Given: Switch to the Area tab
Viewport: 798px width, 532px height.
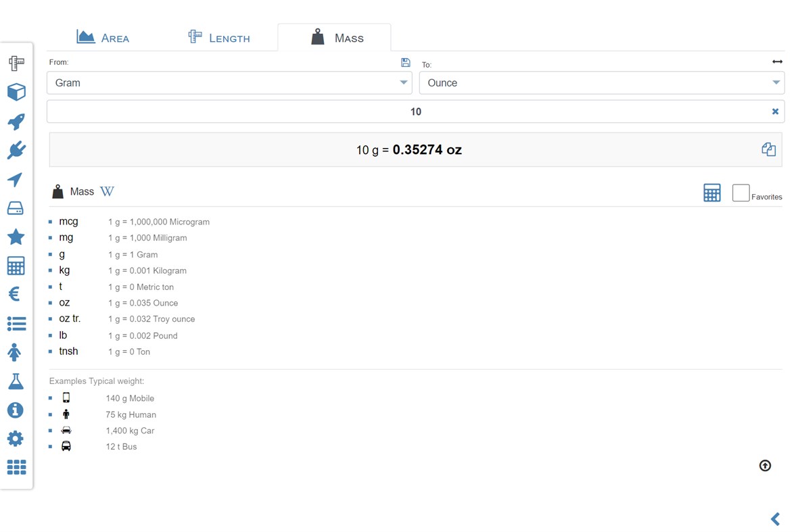Looking at the screenshot, I should pyautogui.click(x=103, y=38).
